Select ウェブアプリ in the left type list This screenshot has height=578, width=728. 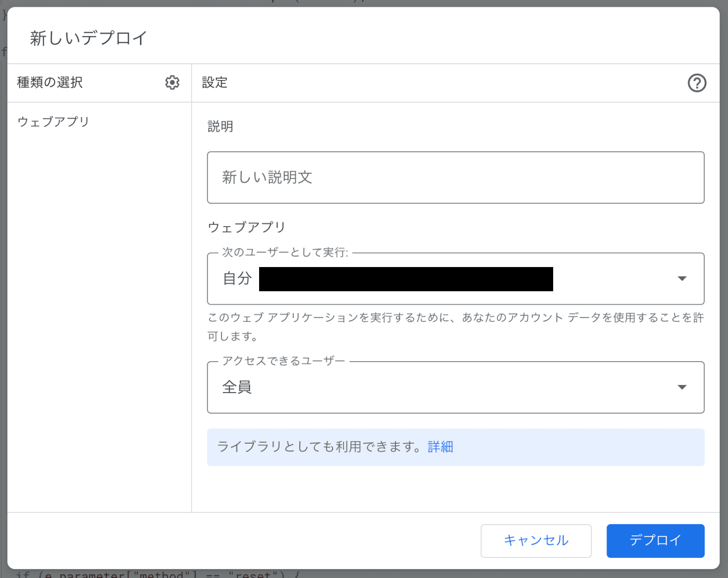pyautogui.click(x=53, y=121)
